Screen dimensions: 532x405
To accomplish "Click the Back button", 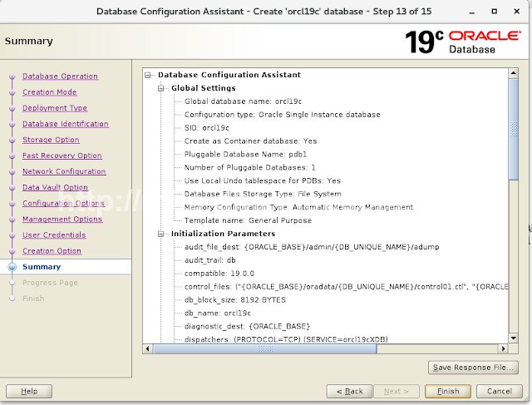I will (x=349, y=391).
